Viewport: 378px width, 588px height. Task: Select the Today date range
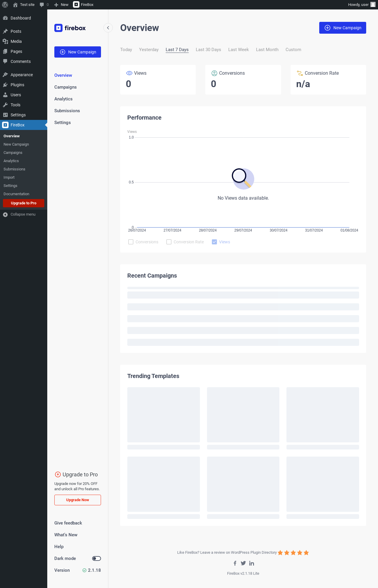coord(126,50)
